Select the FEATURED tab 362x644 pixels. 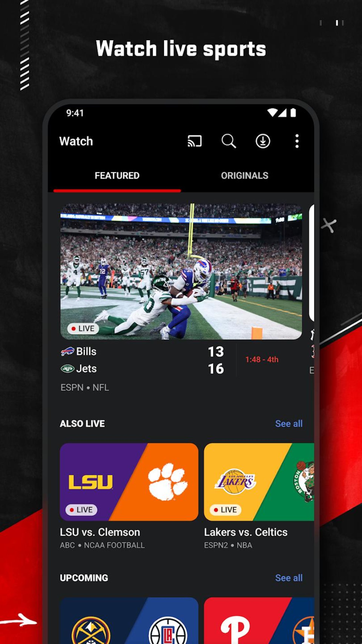click(117, 176)
